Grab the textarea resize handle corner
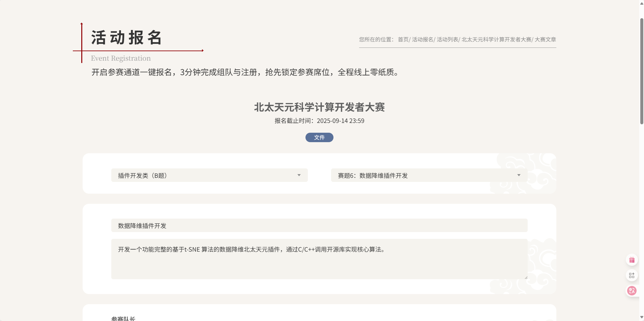 click(526, 277)
